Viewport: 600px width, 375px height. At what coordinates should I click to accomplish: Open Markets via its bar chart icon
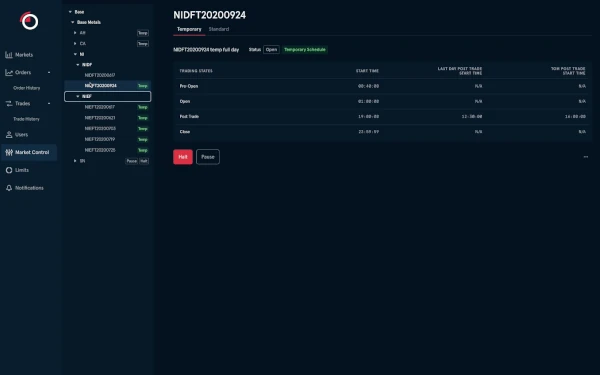click(x=9, y=55)
